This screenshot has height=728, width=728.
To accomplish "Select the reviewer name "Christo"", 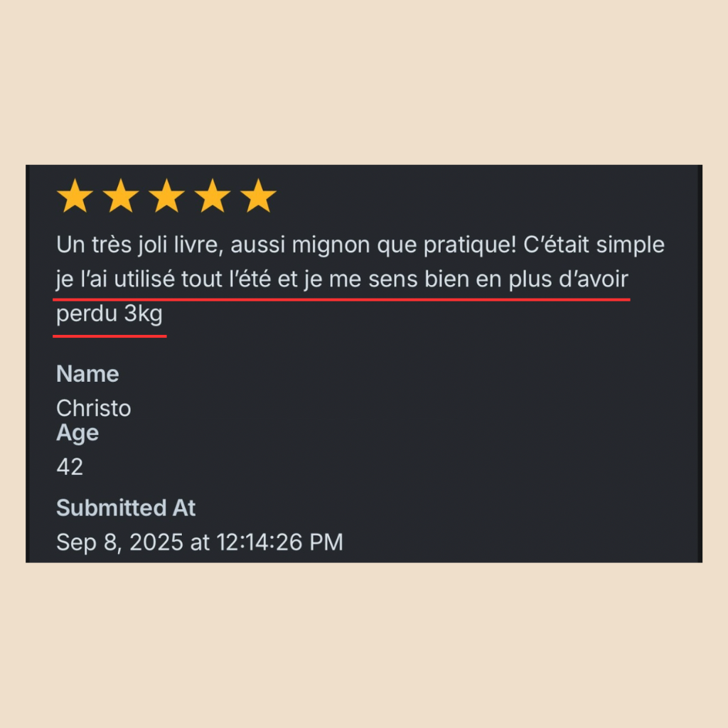I will [x=93, y=408].
